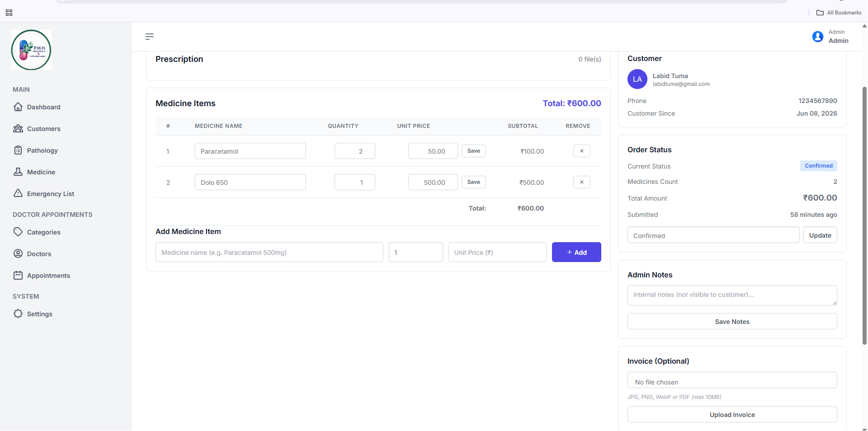868x431 pixels.
Task: Click the LA customer avatar
Action: [637, 79]
